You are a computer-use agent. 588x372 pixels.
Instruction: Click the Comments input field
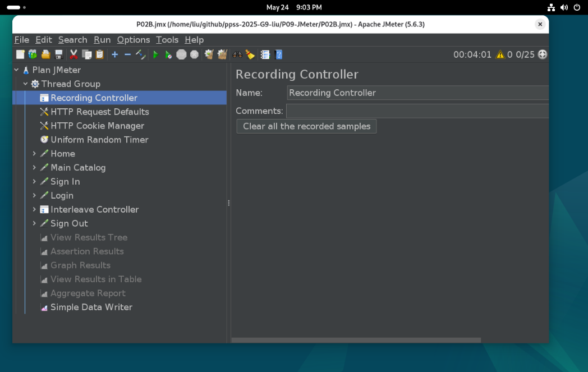(417, 111)
